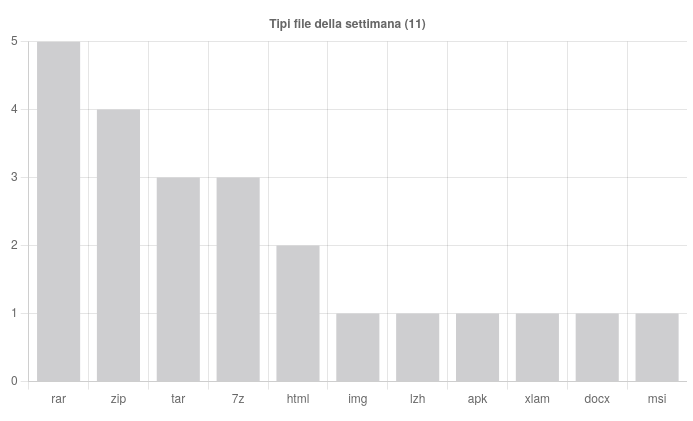This screenshot has width=693, height=421.
Task: Click the rar bar in chart
Action: (58, 211)
